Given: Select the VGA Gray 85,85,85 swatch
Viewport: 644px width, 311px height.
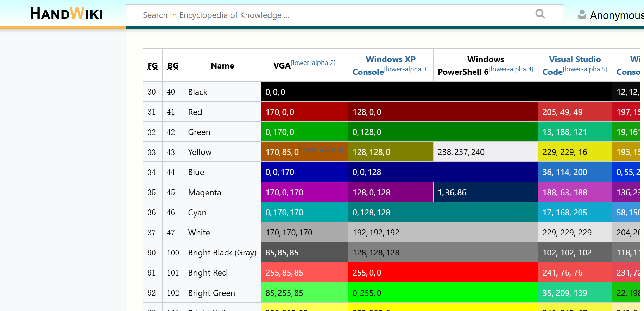Looking at the screenshot, I should (304, 252).
